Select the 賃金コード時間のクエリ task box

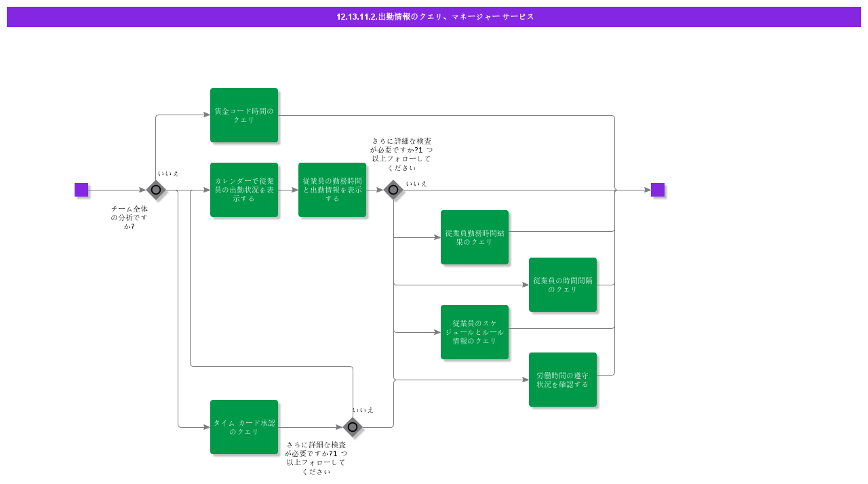click(244, 115)
